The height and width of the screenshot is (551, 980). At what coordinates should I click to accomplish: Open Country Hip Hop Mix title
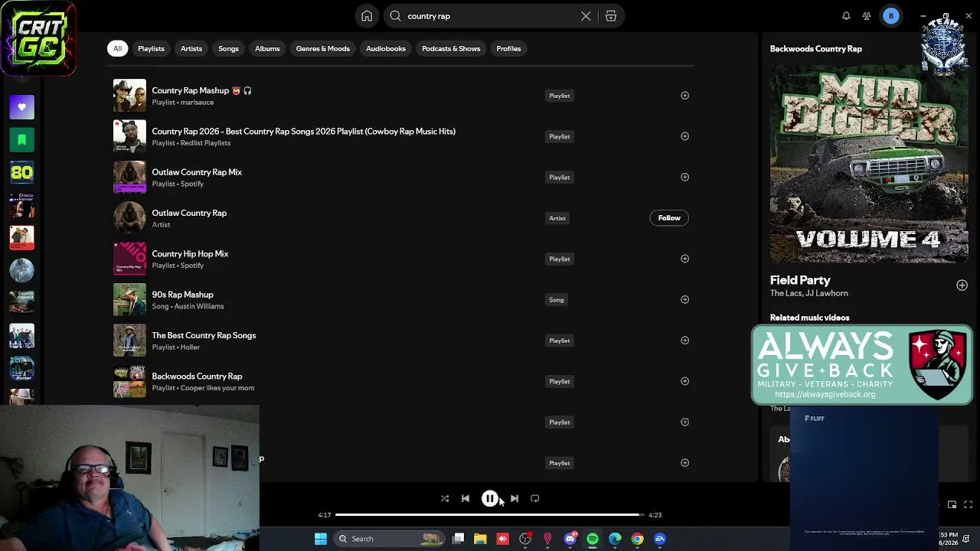point(190,254)
